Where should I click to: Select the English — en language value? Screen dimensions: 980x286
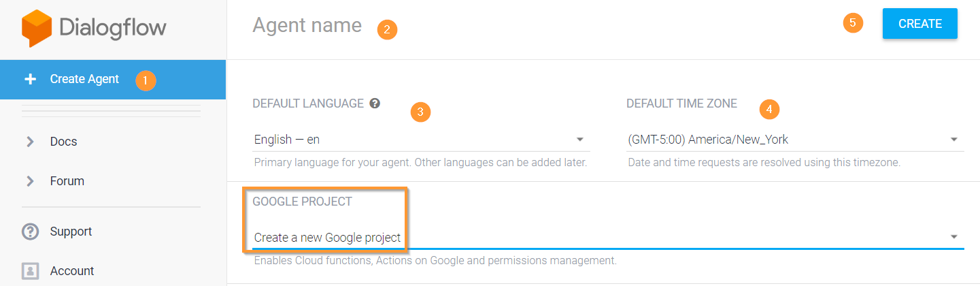pyautogui.click(x=287, y=140)
